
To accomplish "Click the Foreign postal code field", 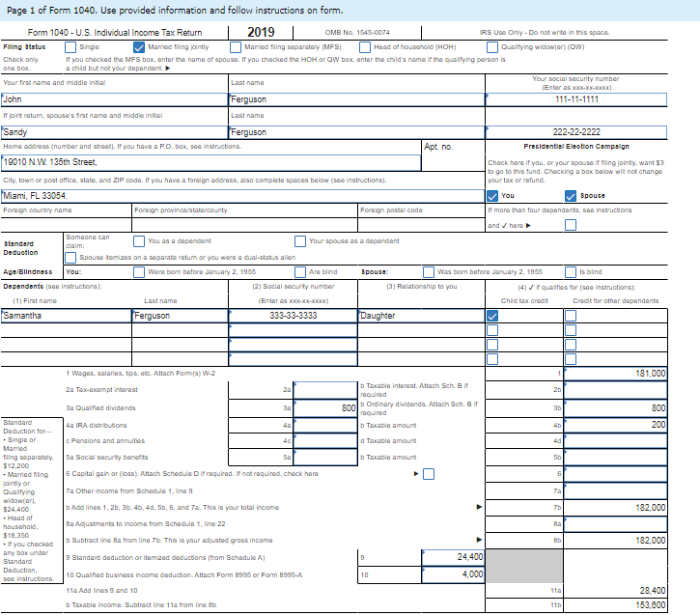I will coord(421,225).
